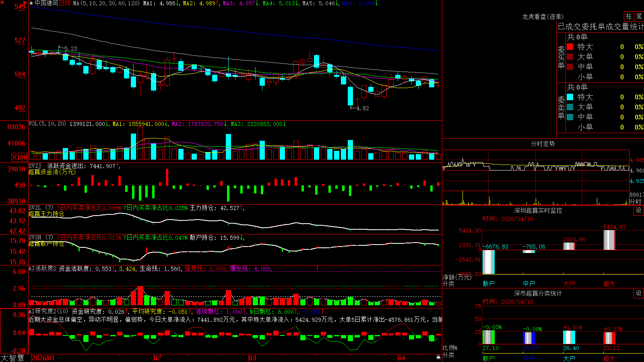Jump to the 02 month marker
644x362 pixels.
[157, 358]
